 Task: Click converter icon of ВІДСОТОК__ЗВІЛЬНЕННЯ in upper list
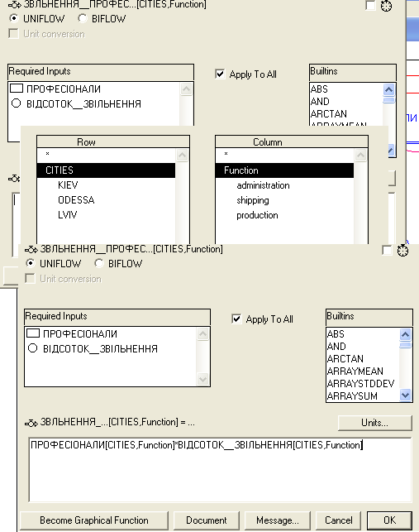(16, 103)
